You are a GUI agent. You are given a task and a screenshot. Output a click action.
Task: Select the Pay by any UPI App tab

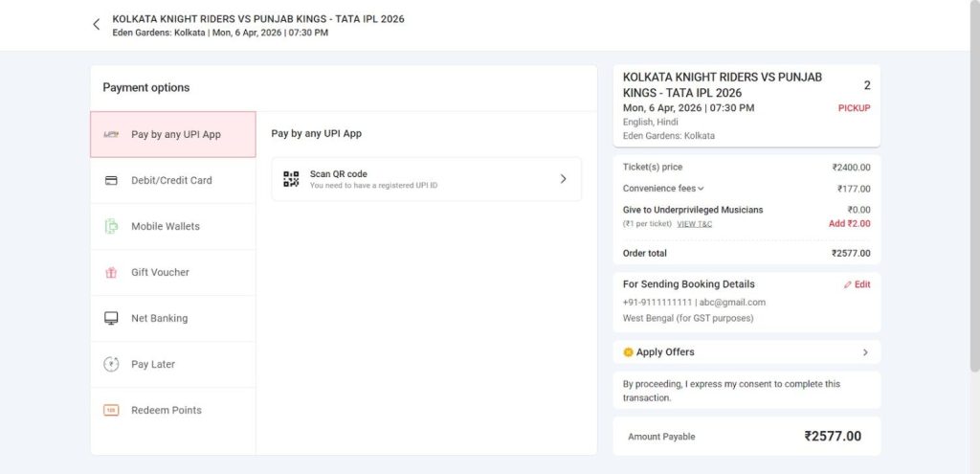(175, 134)
